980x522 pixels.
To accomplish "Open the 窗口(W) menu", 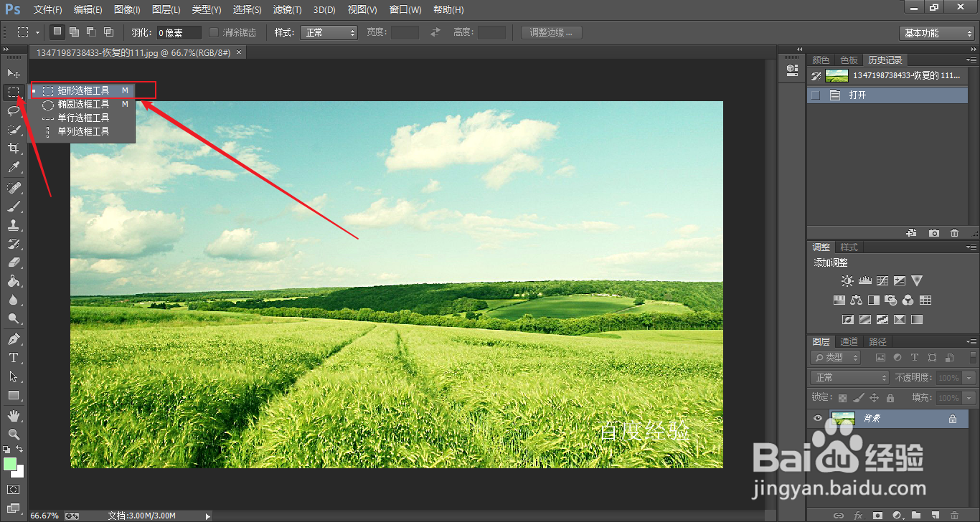I will click(405, 10).
